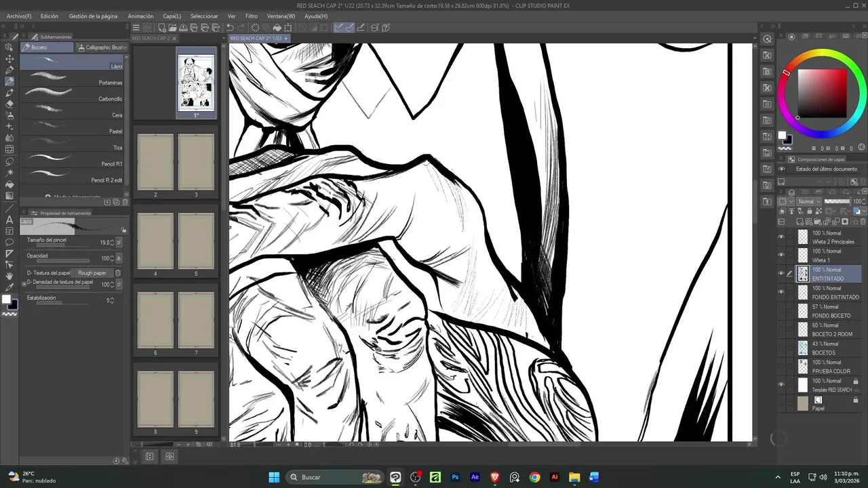Viewport: 868px width, 488px height.
Task: Toggle visibility of Template RED SEARCH layer
Action: point(781,385)
